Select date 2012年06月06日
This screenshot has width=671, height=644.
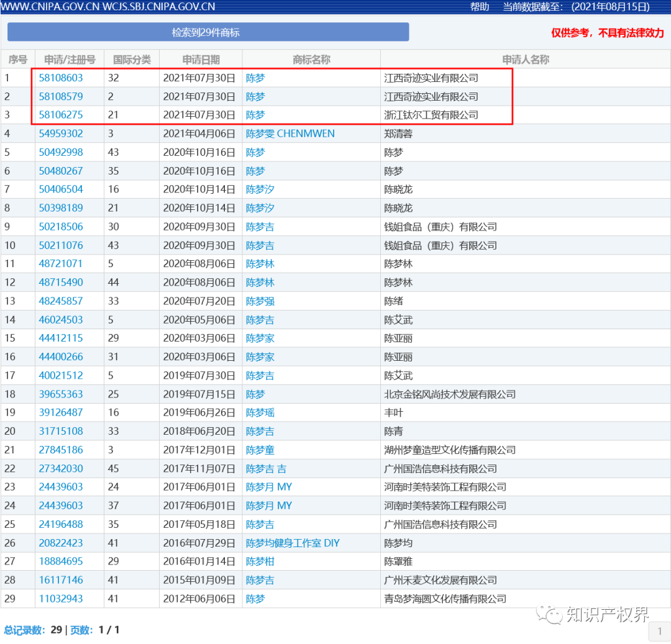(x=199, y=599)
